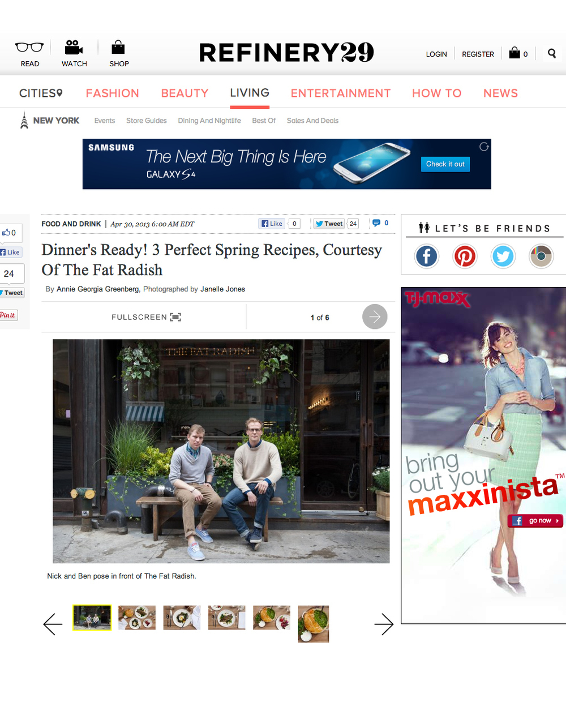Visit Refinery29's Facebook page icon
566x728 pixels.
point(427,256)
